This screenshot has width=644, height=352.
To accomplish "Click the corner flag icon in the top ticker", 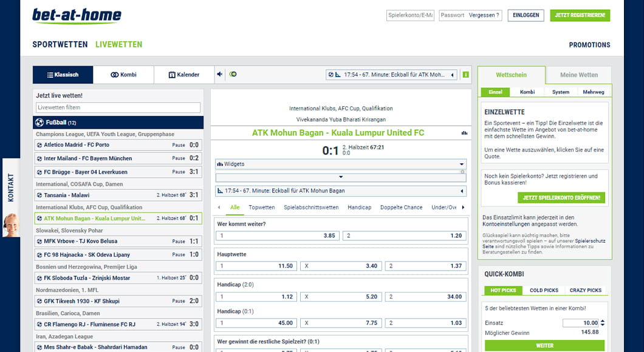I will point(338,75).
